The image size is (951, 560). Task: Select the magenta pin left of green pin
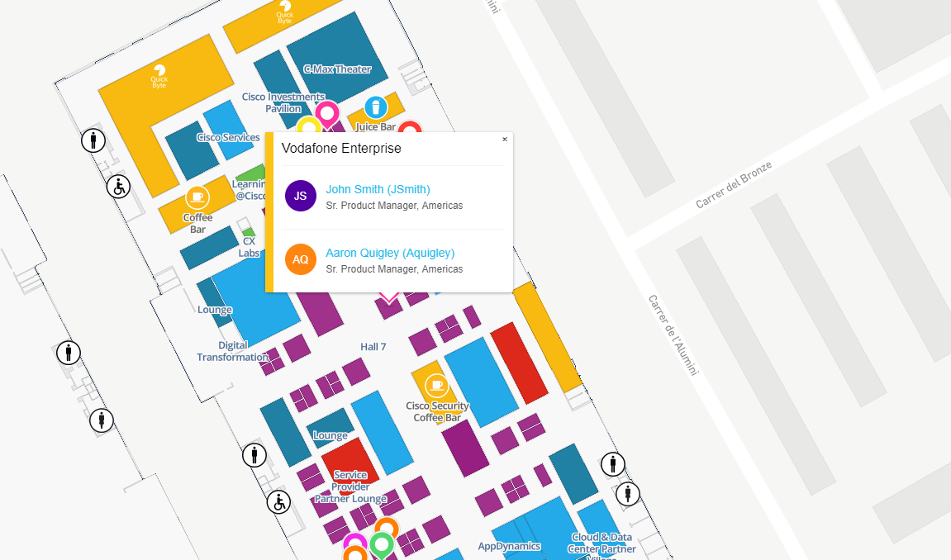click(354, 541)
